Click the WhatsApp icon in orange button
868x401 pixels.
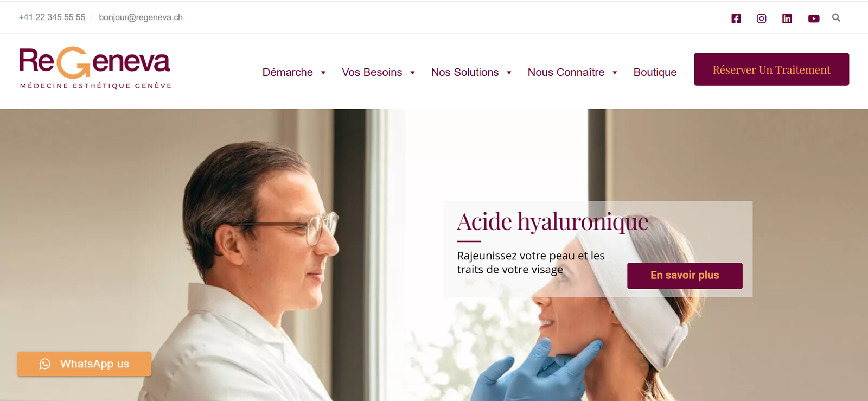[x=45, y=364]
